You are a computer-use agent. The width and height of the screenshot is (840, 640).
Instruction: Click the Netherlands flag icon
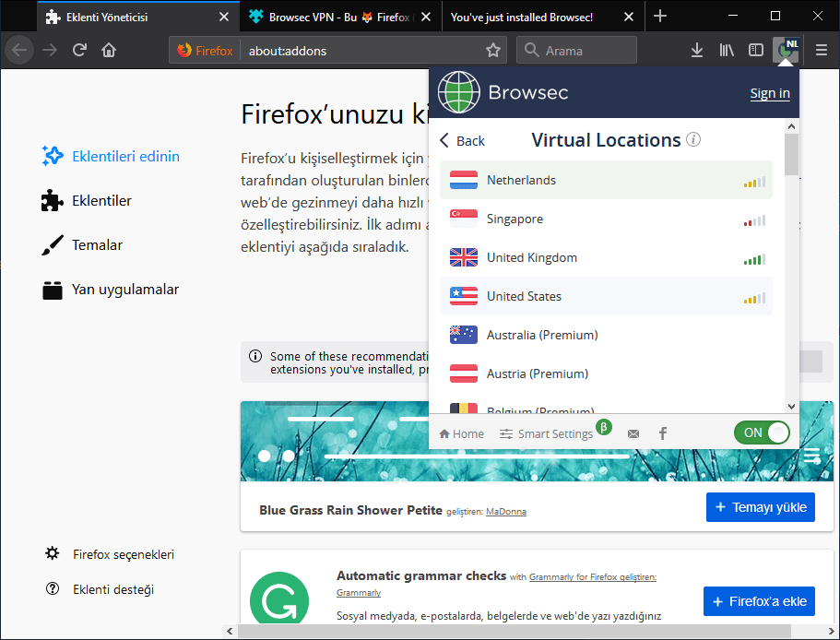(x=464, y=180)
